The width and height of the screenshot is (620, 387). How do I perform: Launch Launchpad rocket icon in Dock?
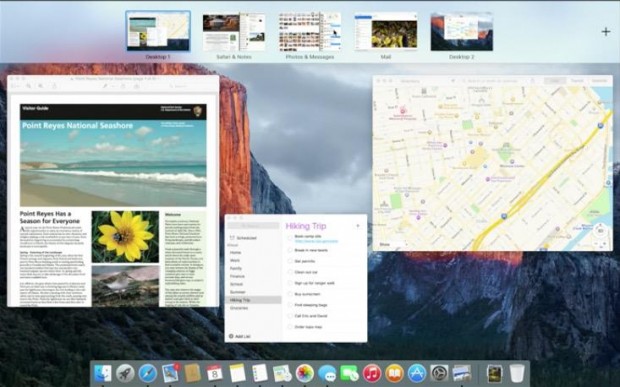click(x=125, y=373)
